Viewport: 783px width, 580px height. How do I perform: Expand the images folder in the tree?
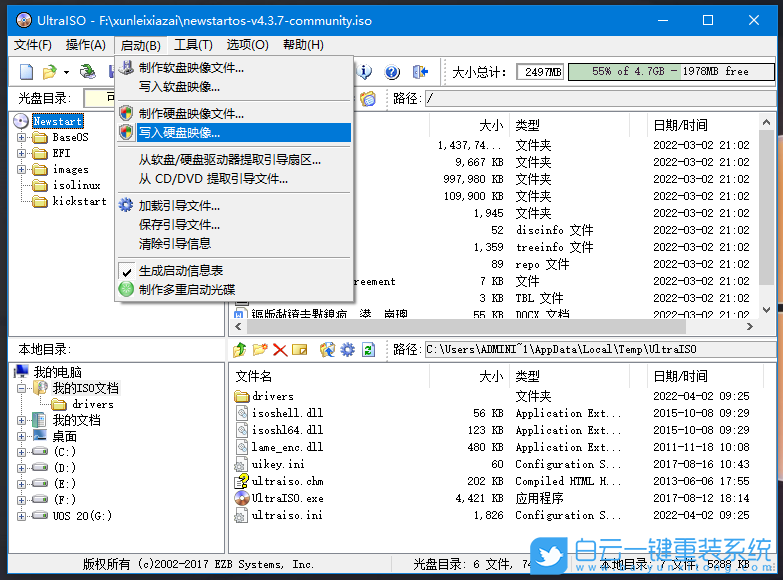coord(22,170)
